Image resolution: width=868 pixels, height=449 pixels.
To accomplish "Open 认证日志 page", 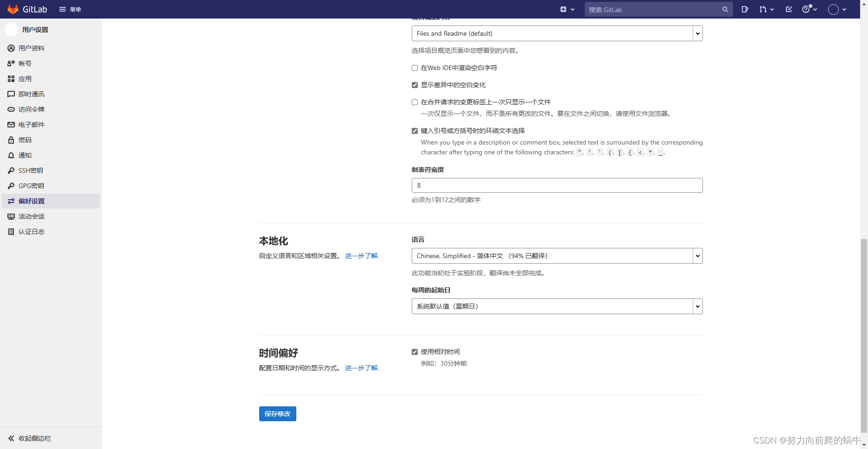I will [x=51, y=232].
